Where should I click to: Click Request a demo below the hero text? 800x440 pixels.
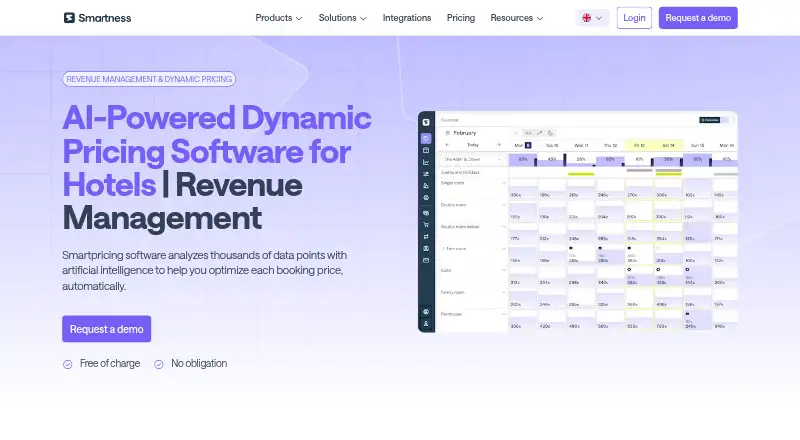[x=107, y=329]
